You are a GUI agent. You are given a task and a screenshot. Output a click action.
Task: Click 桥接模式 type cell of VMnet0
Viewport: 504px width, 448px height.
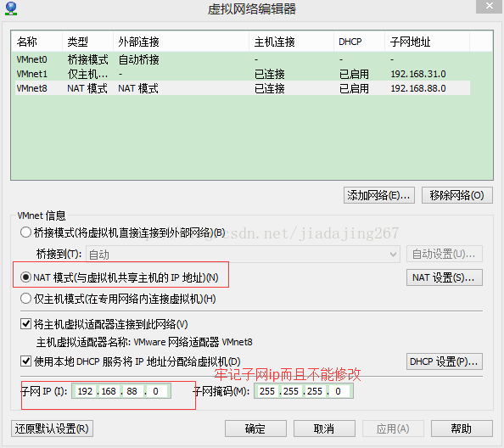[87, 59]
